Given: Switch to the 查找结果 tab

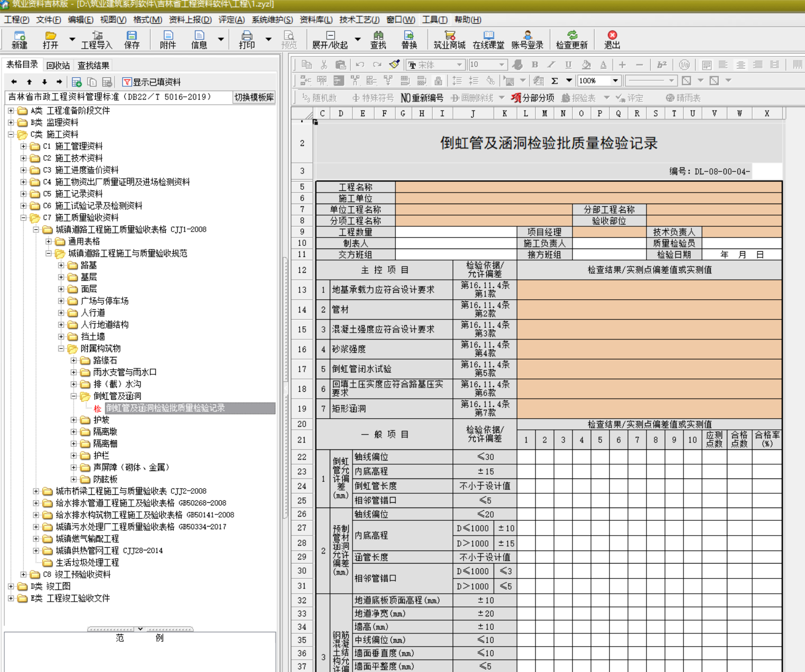Looking at the screenshot, I should click(94, 66).
